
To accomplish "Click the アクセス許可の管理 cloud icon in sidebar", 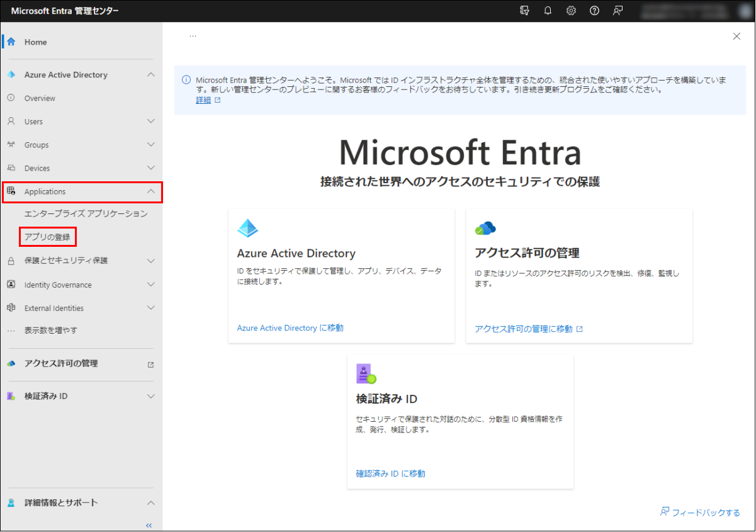I will 11,364.
